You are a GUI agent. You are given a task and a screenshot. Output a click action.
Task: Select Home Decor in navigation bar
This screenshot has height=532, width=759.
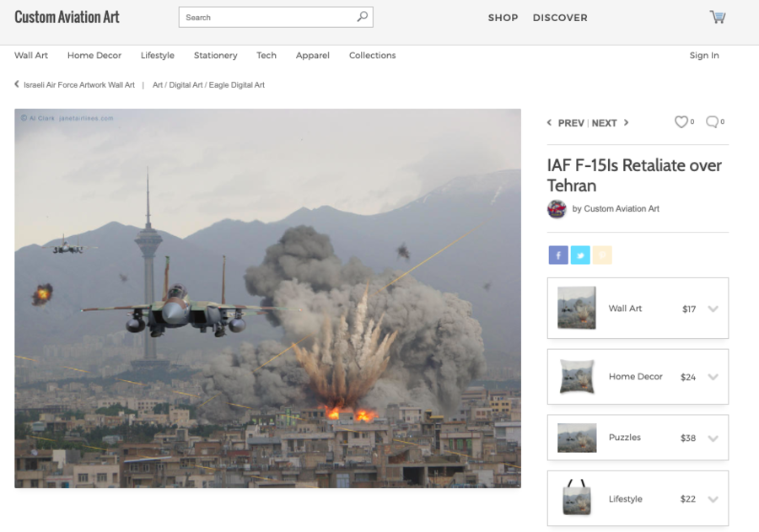94,55
